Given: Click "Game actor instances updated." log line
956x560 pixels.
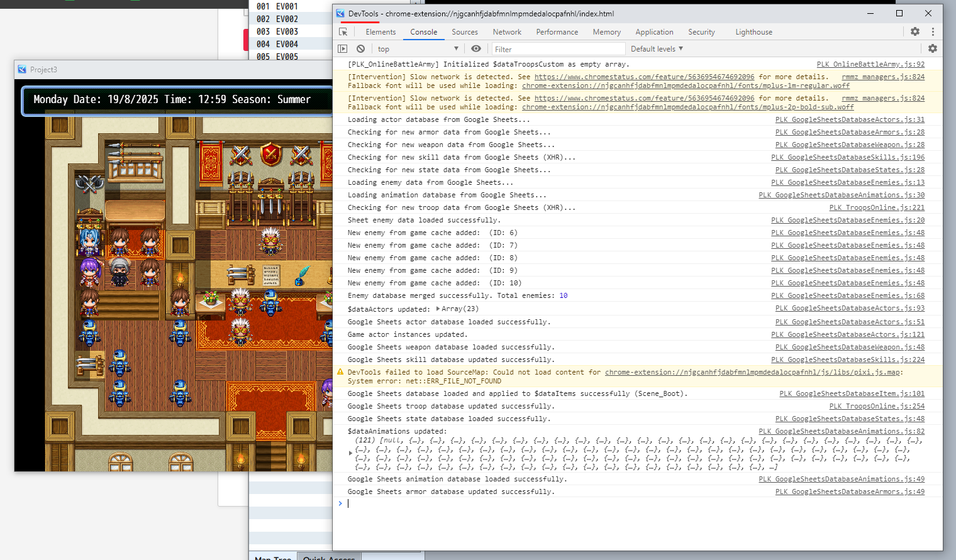Looking at the screenshot, I should point(408,334).
